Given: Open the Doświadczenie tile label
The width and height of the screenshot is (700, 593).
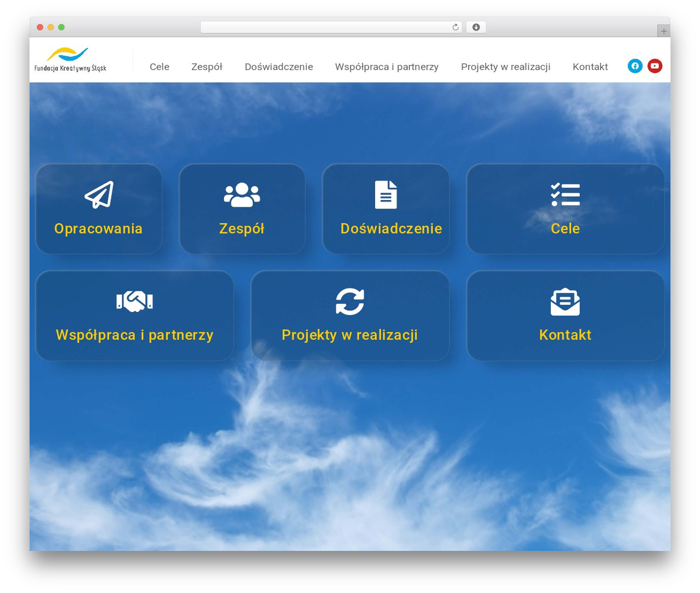Looking at the screenshot, I should pos(391,229).
